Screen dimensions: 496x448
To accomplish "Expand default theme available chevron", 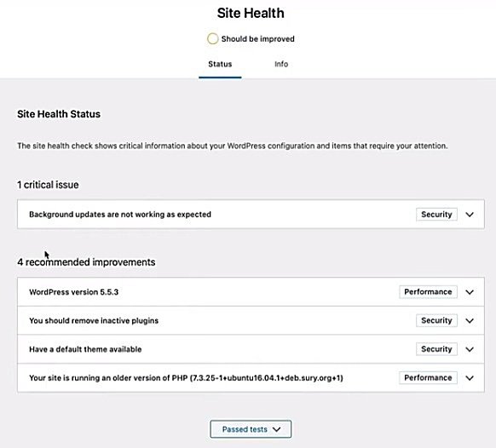I will tap(470, 349).
